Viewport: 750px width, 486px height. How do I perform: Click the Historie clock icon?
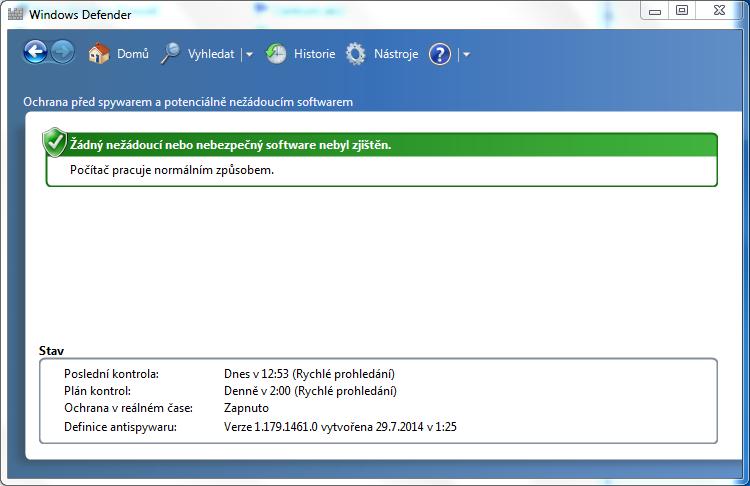[276, 54]
